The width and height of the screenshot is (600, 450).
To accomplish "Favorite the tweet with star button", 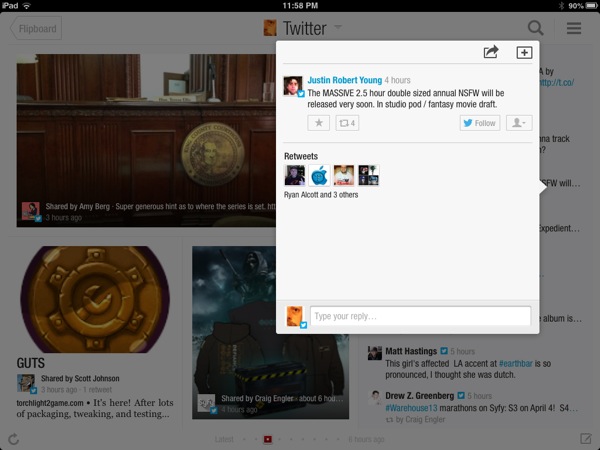I will 318,123.
